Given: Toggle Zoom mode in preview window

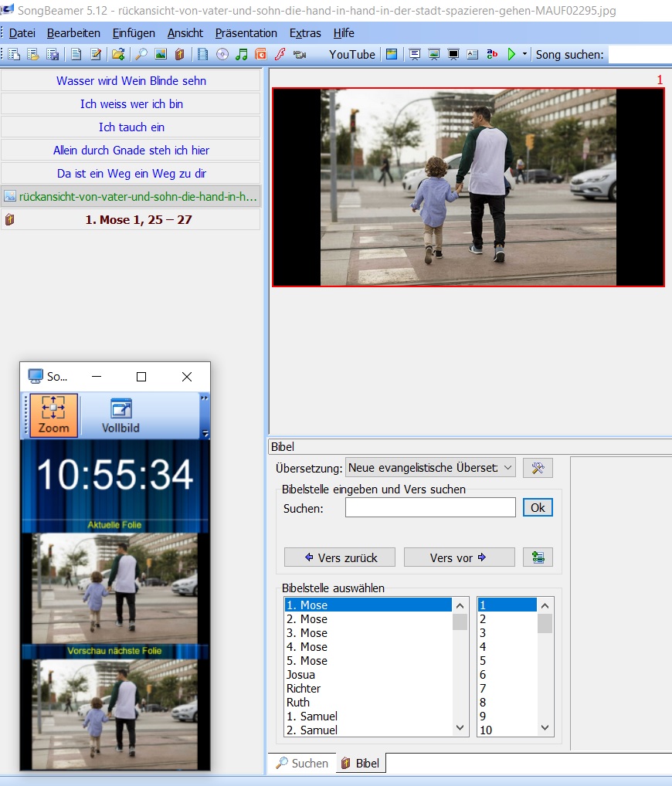Looking at the screenshot, I should tap(53, 415).
